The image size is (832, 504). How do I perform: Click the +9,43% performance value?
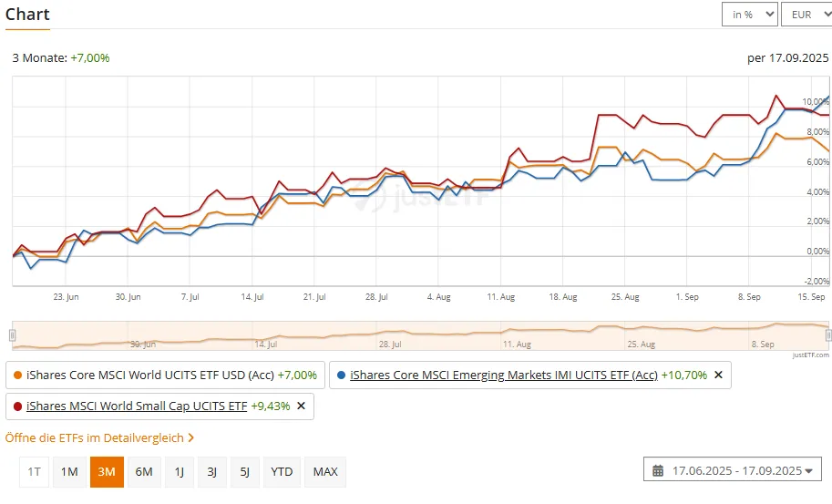[x=271, y=406]
